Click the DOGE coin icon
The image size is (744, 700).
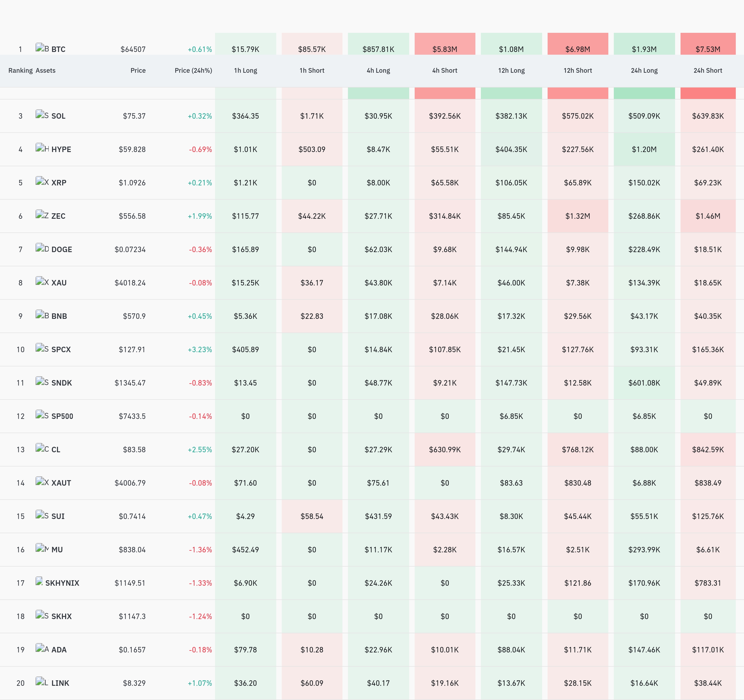click(x=42, y=248)
